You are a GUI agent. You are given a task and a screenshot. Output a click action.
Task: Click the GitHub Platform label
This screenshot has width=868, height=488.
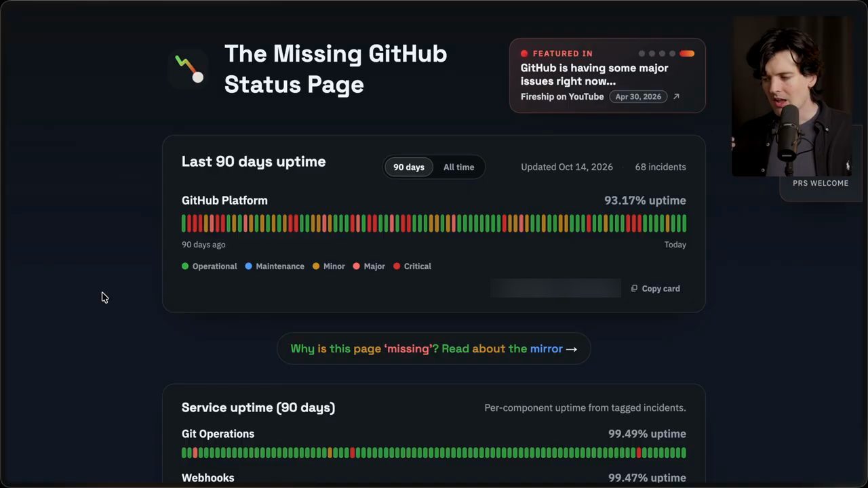(224, 201)
